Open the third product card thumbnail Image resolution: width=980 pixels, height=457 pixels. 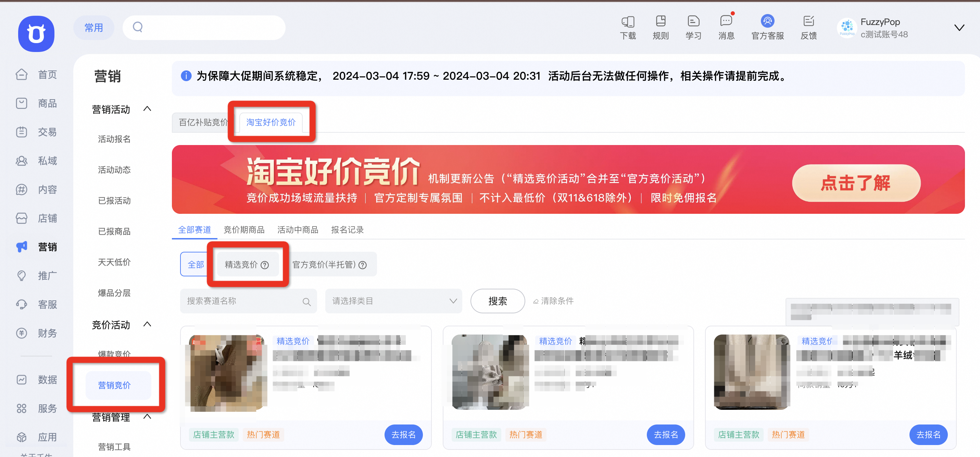(752, 373)
